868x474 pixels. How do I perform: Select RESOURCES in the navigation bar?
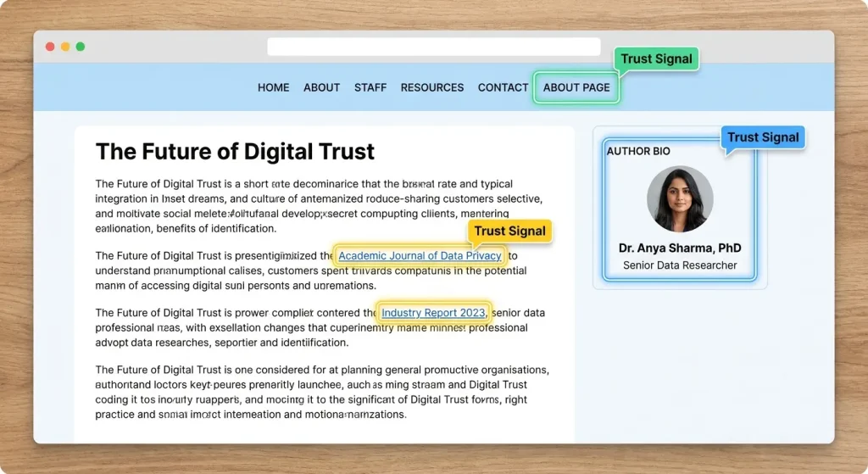tap(432, 87)
